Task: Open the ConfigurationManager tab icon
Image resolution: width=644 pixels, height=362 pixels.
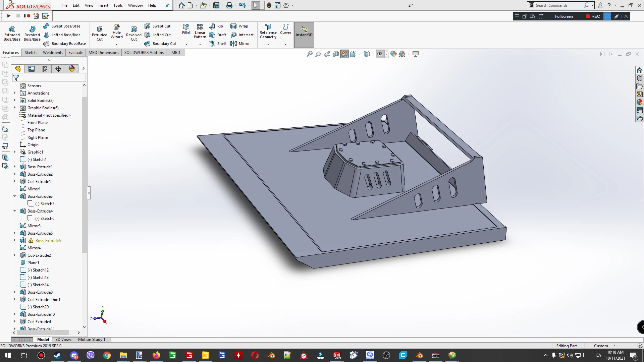Action: 45,69
